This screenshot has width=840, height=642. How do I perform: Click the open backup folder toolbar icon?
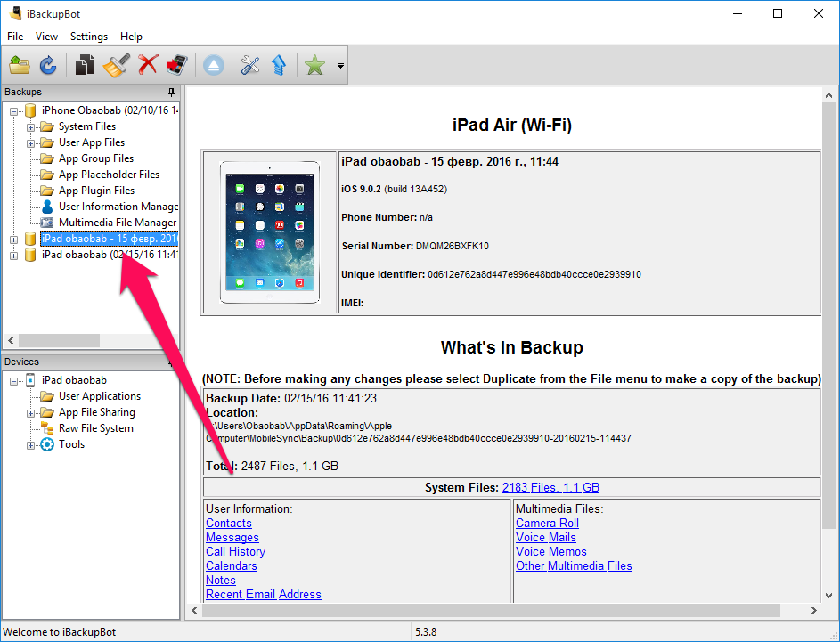(x=20, y=65)
